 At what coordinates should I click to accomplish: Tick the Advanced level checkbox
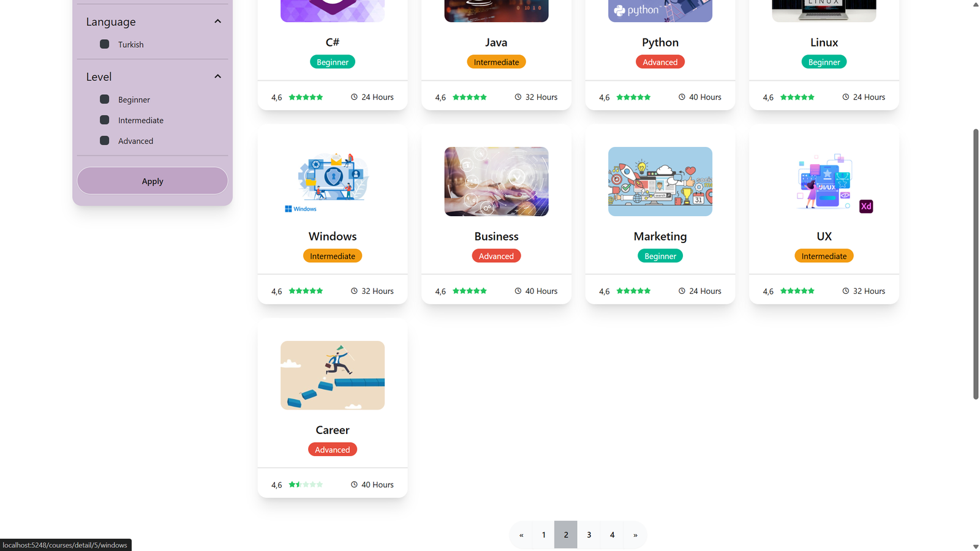[105, 140]
